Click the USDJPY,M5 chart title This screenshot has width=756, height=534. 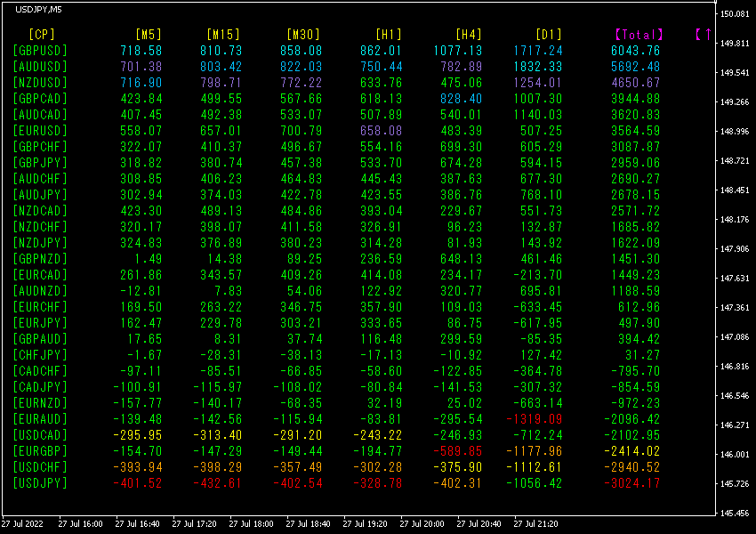pos(38,10)
